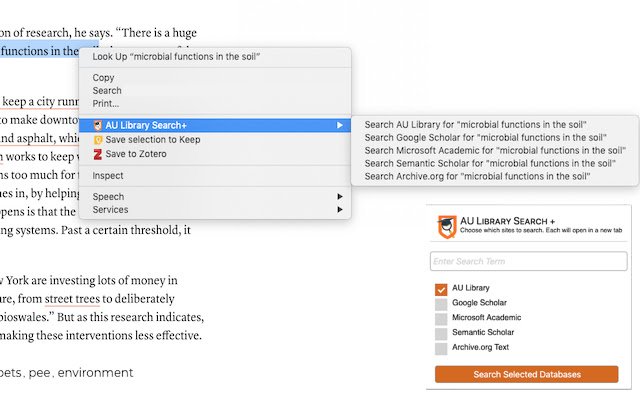Search Archive.org for the selected text
640x400 pixels.
478,176
